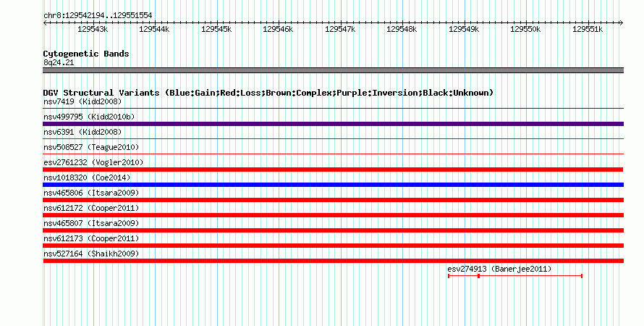This screenshot has height=326, width=644.
Task: Open variant nsv499795 (Kidd2010b) label
Action: coord(89,117)
